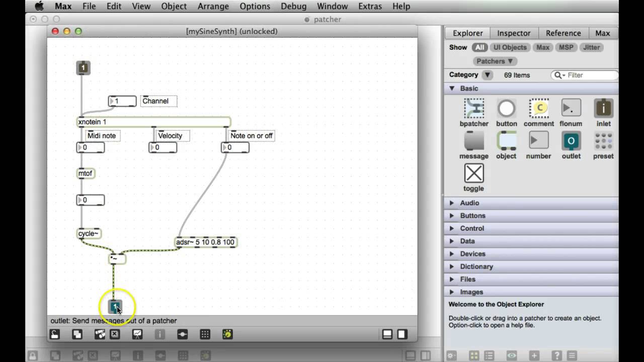Expand the Control category

[451, 228]
